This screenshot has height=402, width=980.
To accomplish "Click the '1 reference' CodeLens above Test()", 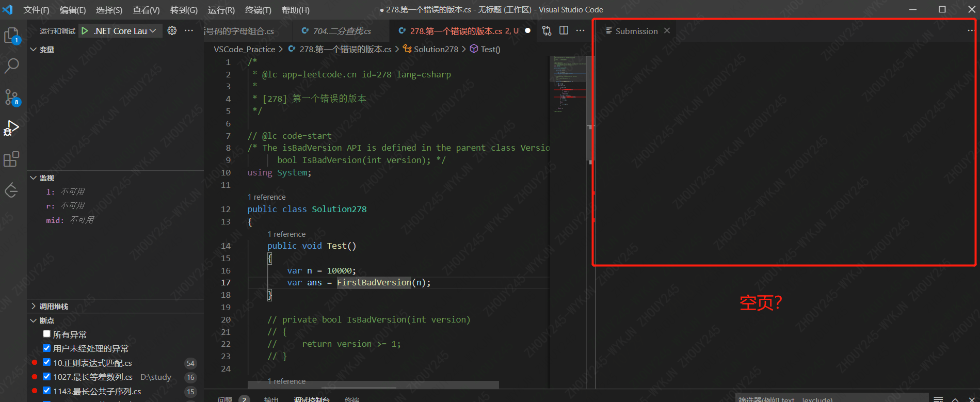I will [286, 234].
